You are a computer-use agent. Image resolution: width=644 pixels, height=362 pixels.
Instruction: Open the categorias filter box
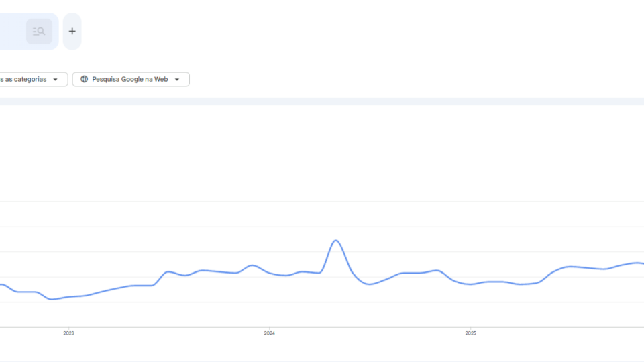pyautogui.click(x=33, y=80)
